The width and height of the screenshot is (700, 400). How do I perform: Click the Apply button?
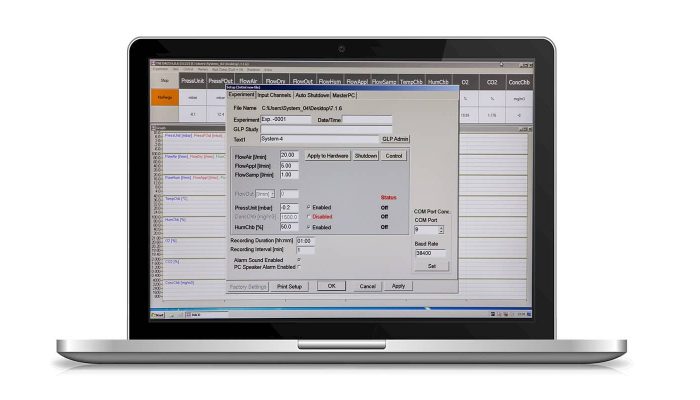(398, 286)
